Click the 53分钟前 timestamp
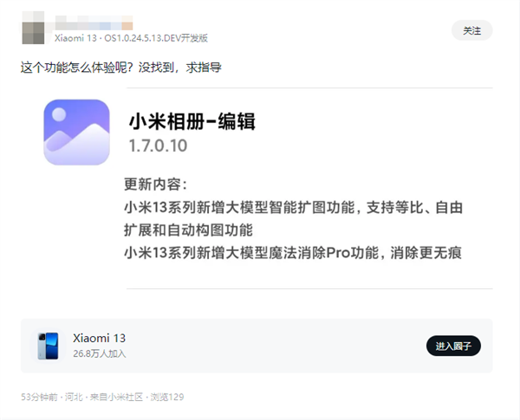The image size is (520, 420). pyautogui.click(x=39, y=397)
